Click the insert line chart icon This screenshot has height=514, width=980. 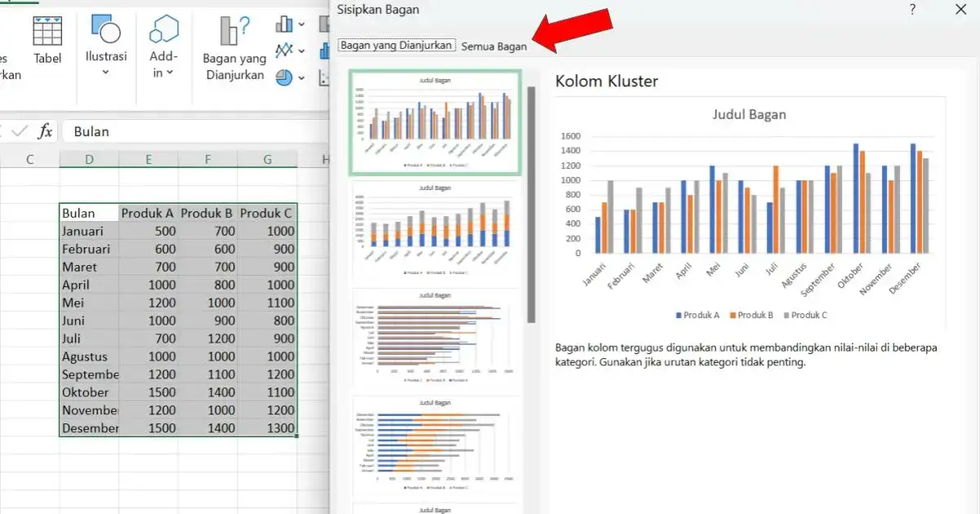tap(284, 51)
